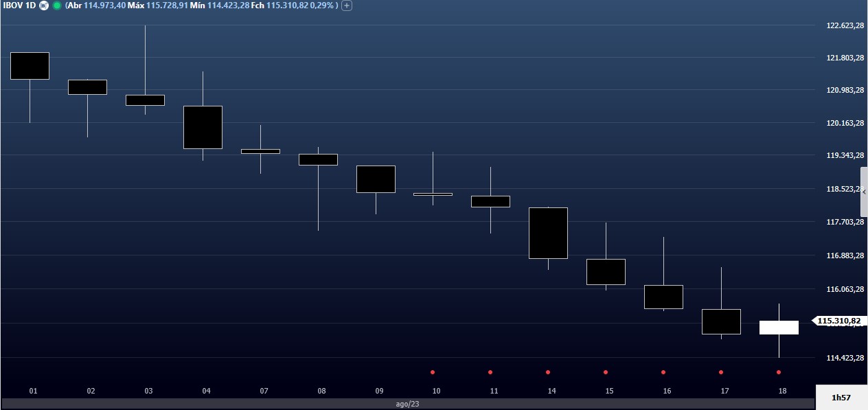Click the ago/23 horizontal time scrollbar
The image size is (868, 410).
click(x=407, y=404)
